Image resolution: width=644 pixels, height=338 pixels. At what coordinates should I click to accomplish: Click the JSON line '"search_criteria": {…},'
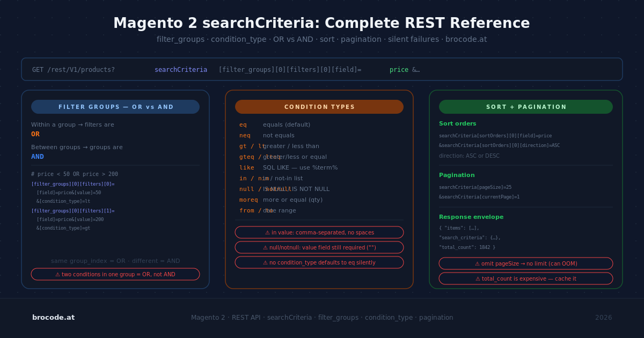[x=470, y=238]
